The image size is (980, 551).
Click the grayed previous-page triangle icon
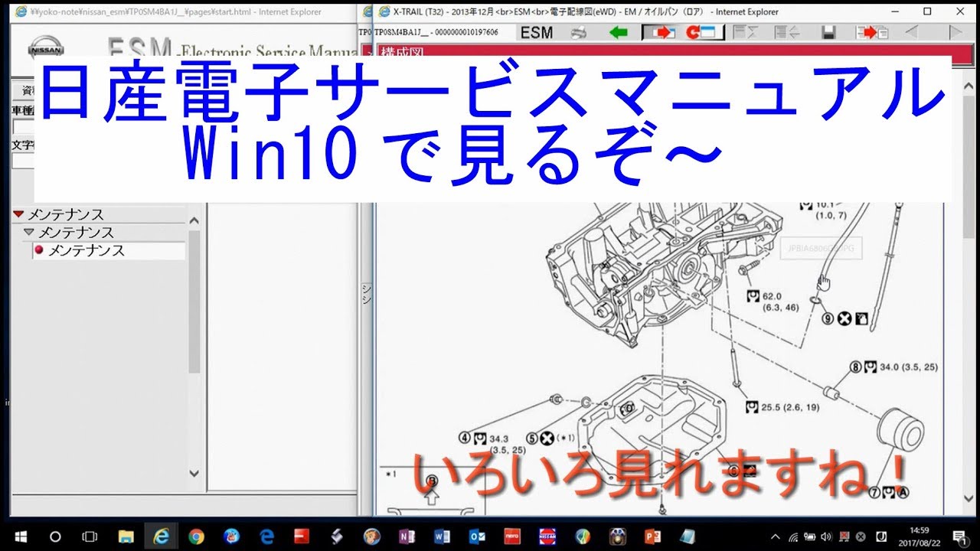[911, 32]
